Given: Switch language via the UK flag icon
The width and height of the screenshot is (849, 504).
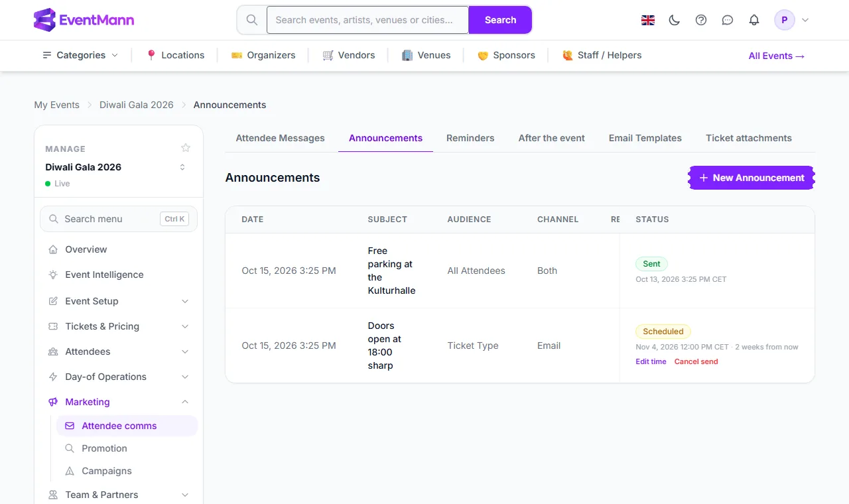Looking at the screenshot, I should 648,20.
